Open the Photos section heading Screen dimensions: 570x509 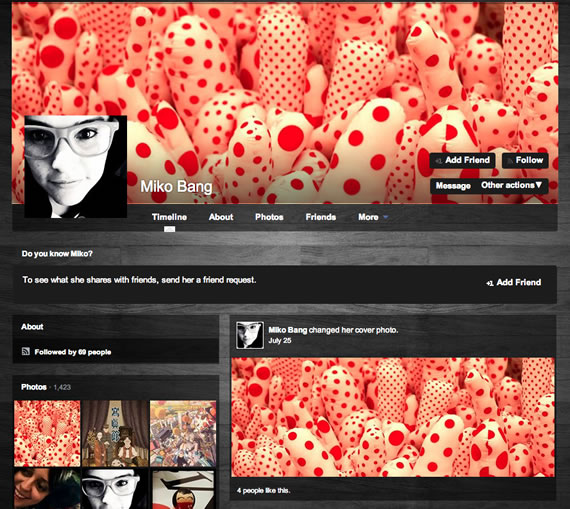click(x=34, y=387)
